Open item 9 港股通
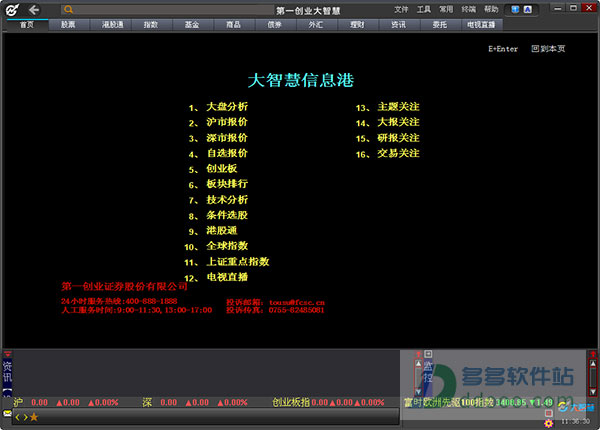The height and width of the screenshot is (430, 600). coord(213,231)
